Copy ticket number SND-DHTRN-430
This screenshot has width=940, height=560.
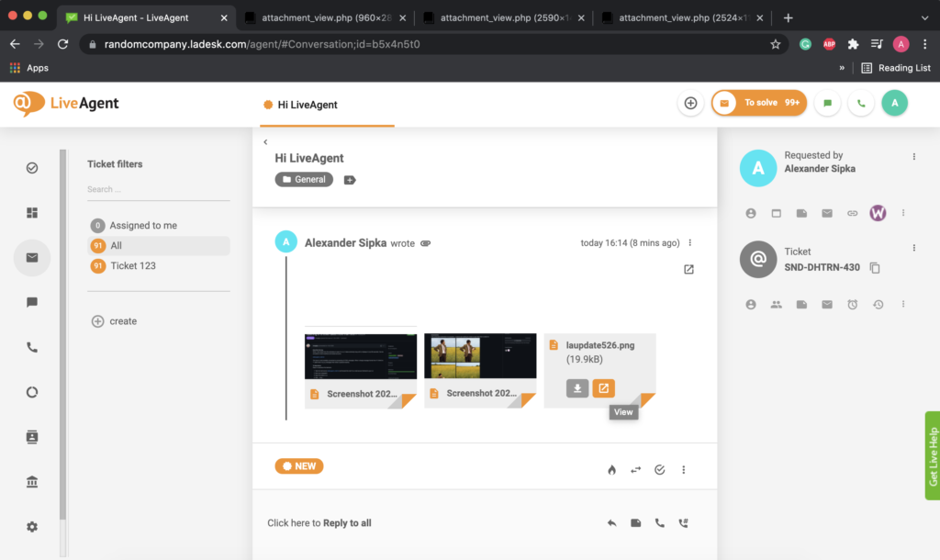coord(873,267)
